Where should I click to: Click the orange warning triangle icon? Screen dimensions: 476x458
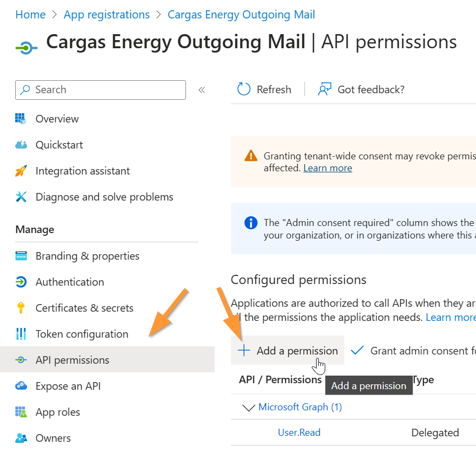pyautogui.click(x=251, y=156)
